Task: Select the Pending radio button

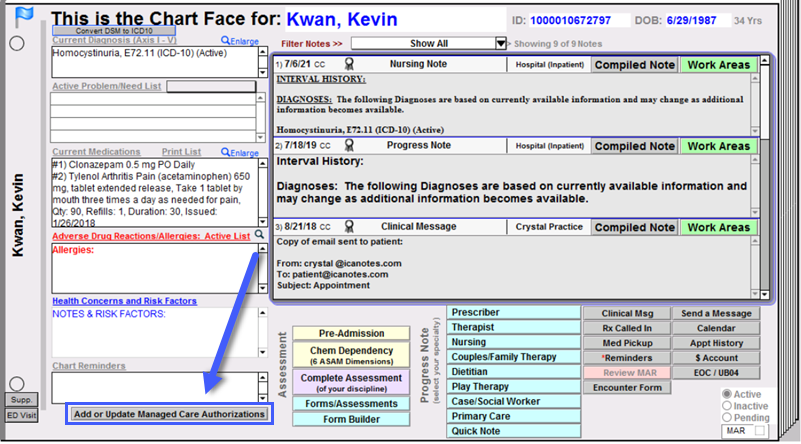Action: coord(729,418)
